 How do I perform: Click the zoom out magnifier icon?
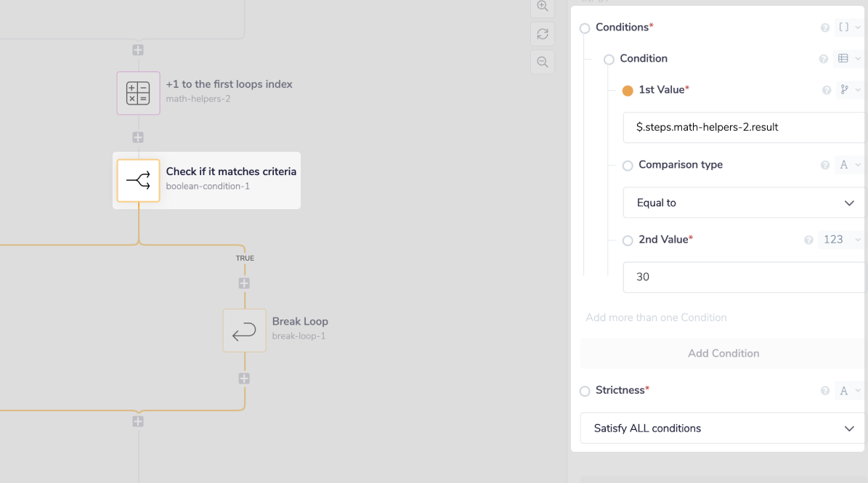click(542, 62)
